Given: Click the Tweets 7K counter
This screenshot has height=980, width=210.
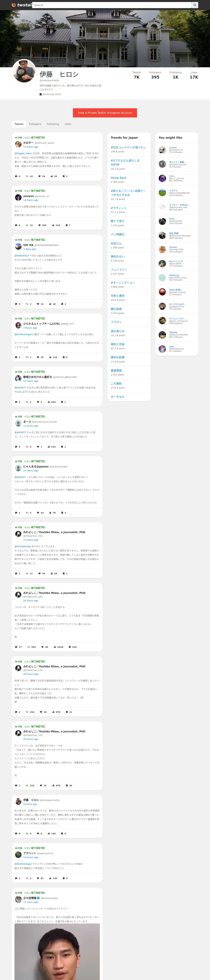Looking at the screenshot, I should click(x=136, y=75).
